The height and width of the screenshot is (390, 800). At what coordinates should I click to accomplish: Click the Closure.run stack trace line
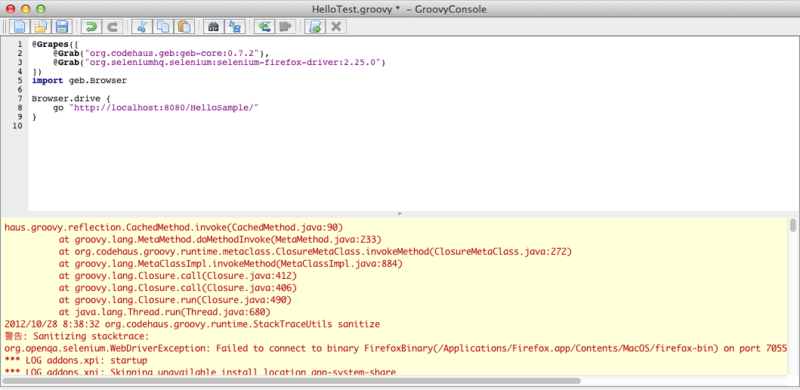pos(175,300)
